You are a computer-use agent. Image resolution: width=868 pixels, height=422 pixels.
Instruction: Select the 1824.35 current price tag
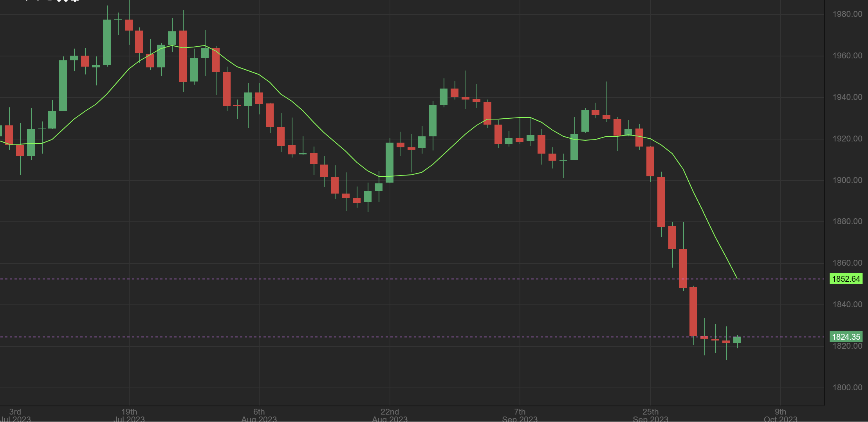(846, 337)
